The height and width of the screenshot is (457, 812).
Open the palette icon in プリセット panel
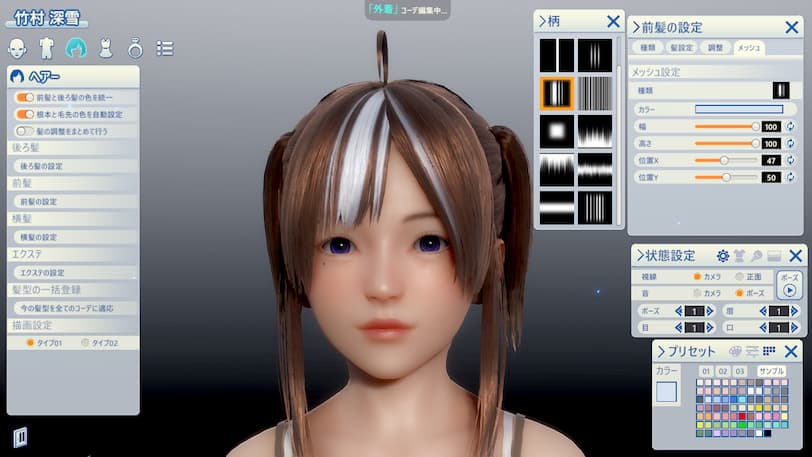point(735,351)
